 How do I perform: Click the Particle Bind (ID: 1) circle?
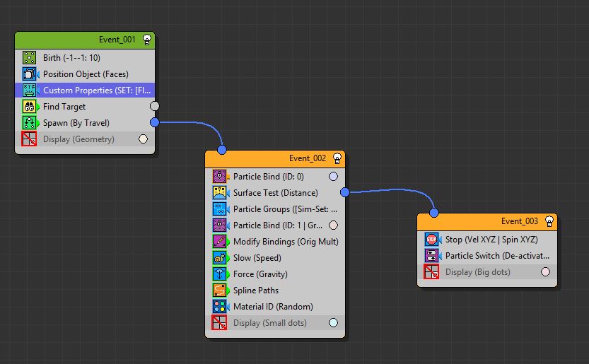333,225
